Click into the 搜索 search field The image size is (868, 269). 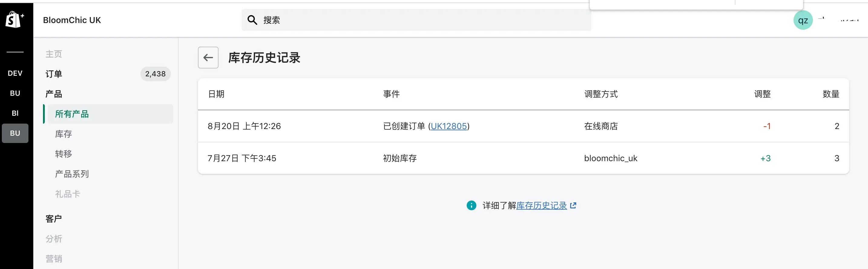click(416, 20)
